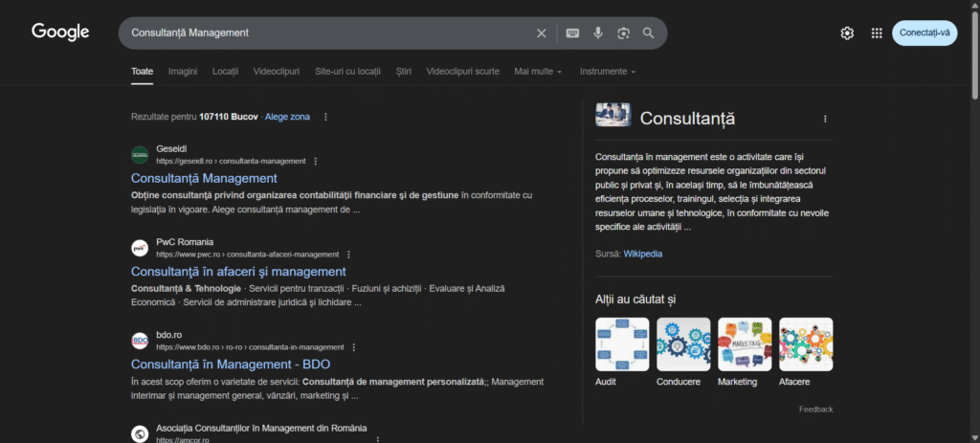The width and height of the screenshot is (980, 443).
Task: Open more options for Consultanță knowledge panel
Action: pos(825,119)
